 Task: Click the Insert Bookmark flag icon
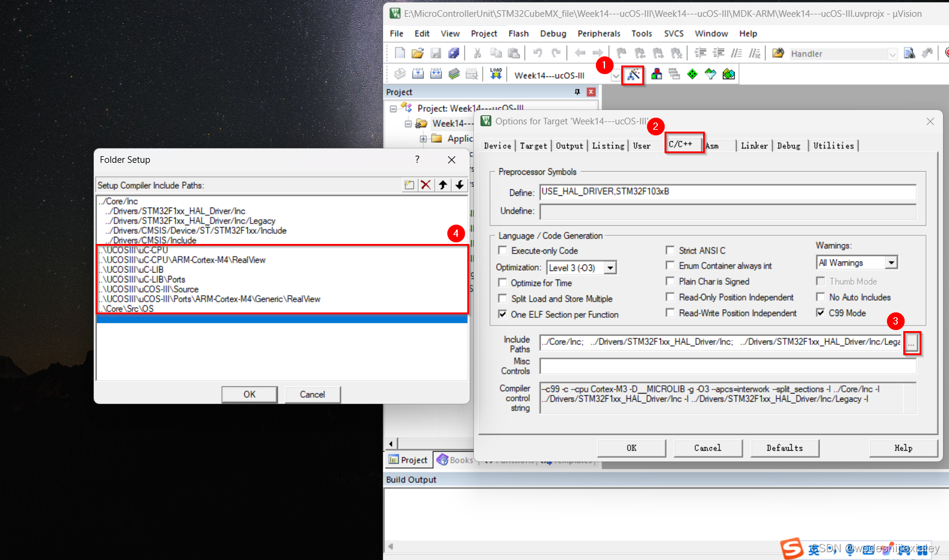[x=622, y=53]
